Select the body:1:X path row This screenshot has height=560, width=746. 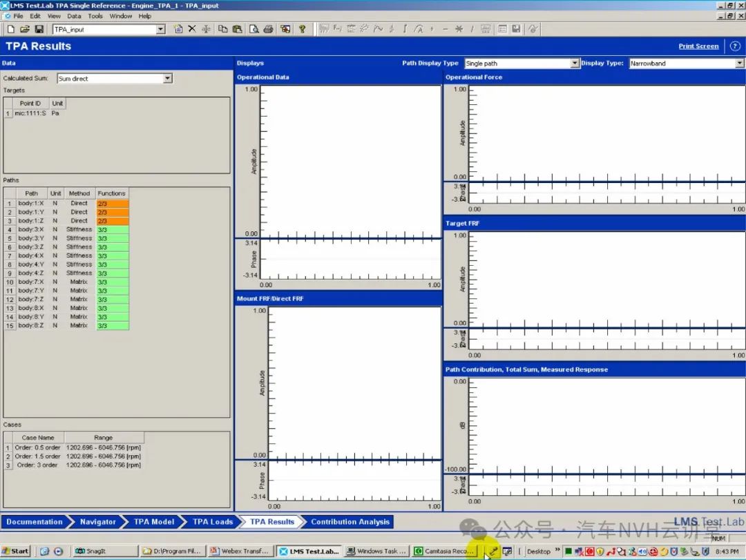31,204
